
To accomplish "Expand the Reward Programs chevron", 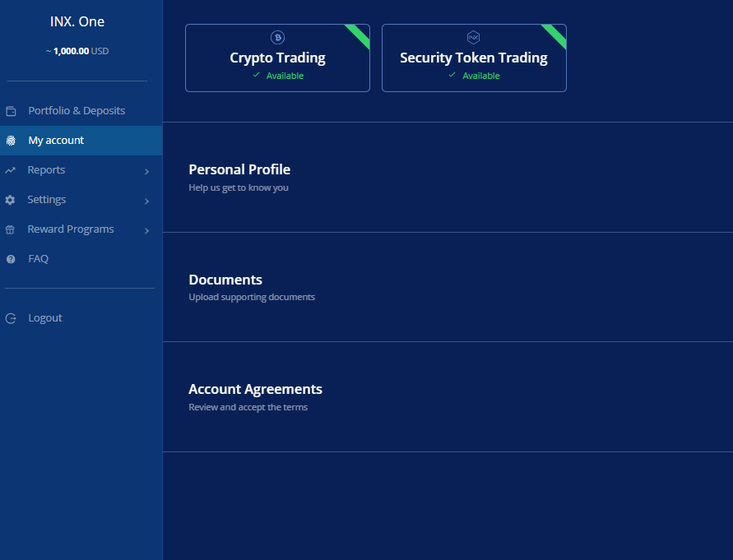I will pos(146,230).
